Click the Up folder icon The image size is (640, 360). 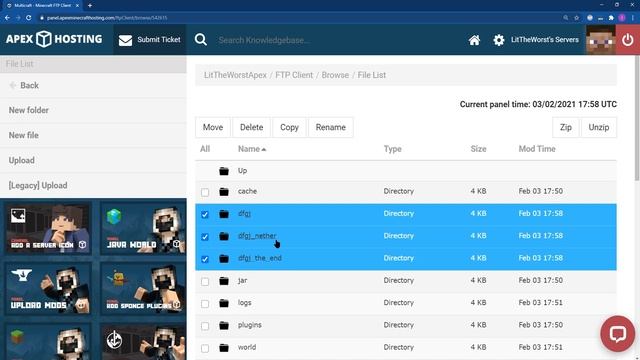pos(224,171)
